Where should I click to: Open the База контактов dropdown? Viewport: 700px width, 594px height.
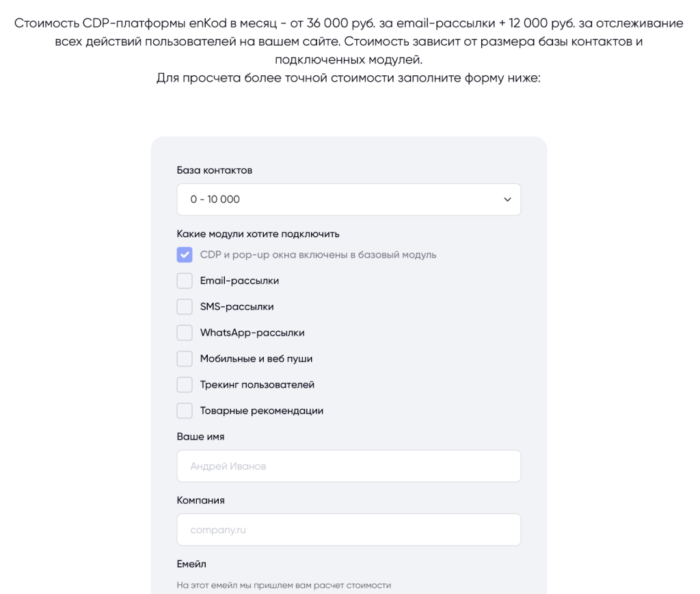tap(349, 200)
